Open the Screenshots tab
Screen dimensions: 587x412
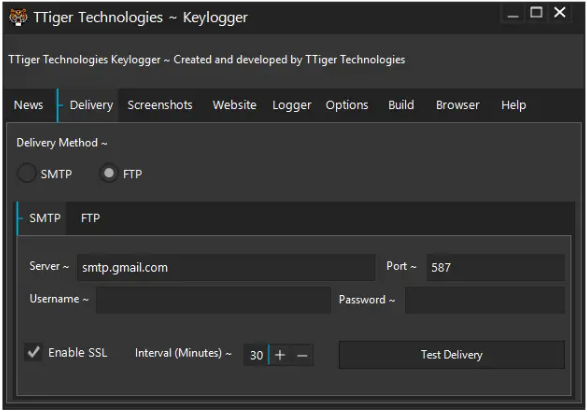tap(160, 105)
